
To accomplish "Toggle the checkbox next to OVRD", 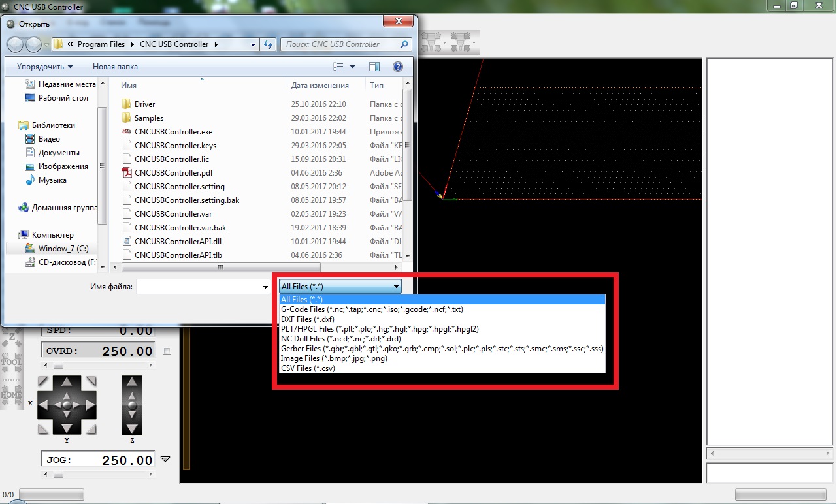I will click(x=167, y=351).
